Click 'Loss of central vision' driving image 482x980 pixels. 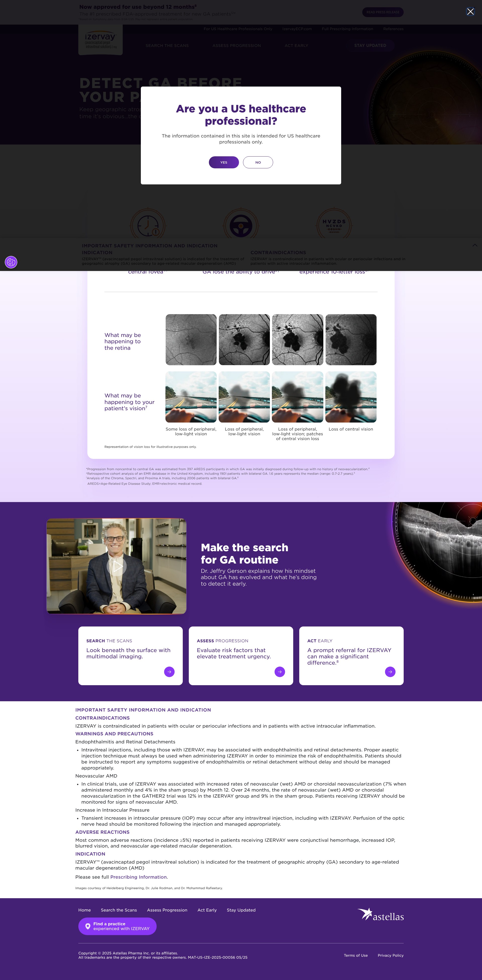click(351, 397)
